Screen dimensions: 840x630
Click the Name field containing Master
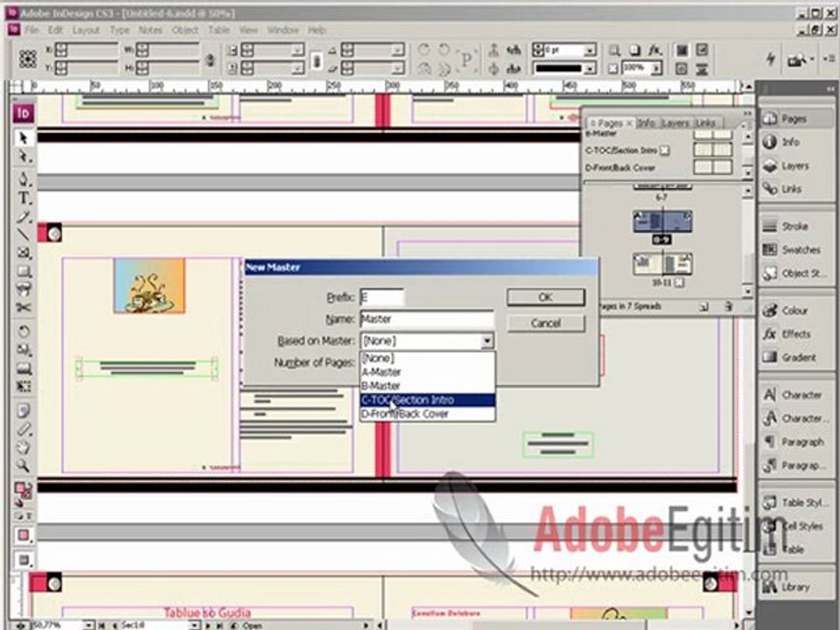point(427,319)
